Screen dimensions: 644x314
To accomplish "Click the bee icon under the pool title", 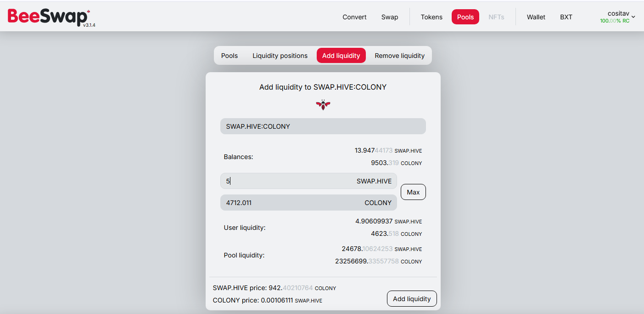I will point(323,105).
